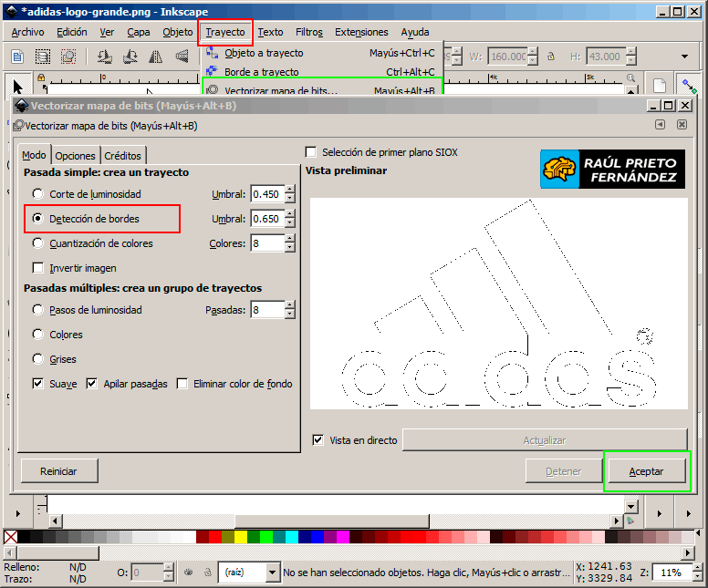Increase Umbral value for Detección de bordes
708x588 pixels.
(x=290, y=214)
